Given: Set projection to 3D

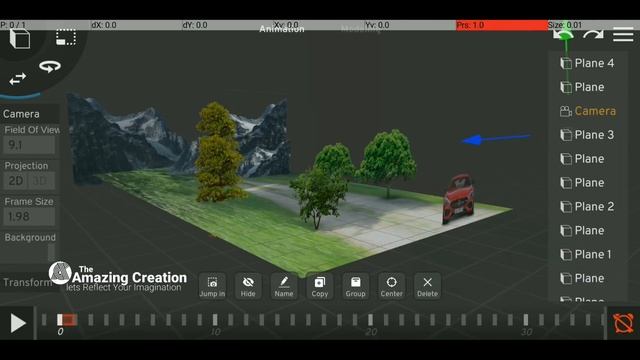Looking at the screenshot, I should pos(41,181).
